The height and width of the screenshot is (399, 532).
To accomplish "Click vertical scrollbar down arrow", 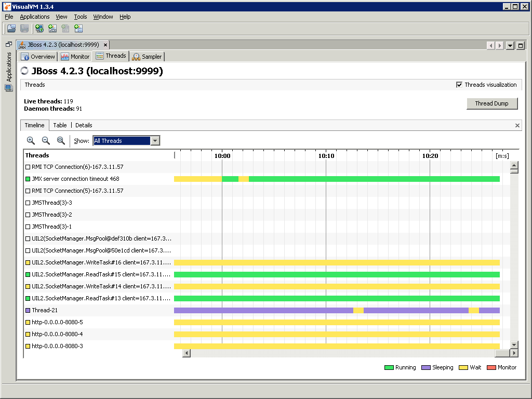I will point(514,345).
